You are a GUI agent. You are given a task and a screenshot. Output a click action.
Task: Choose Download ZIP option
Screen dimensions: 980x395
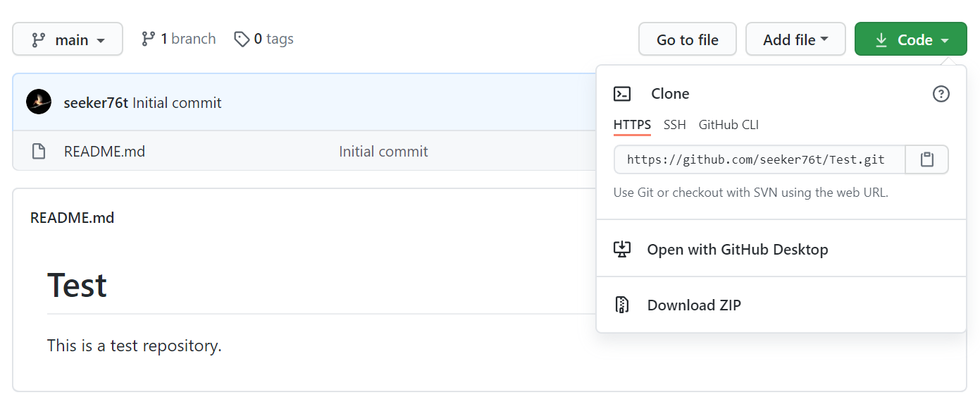[694, 305]
